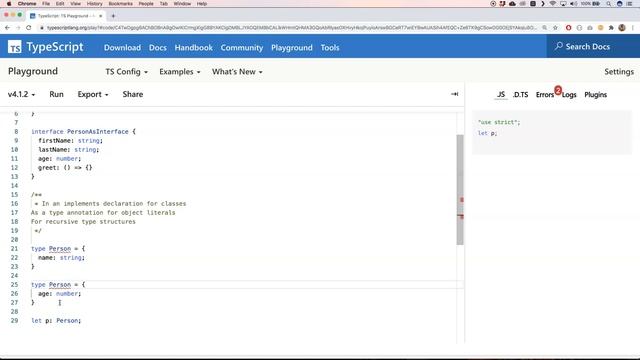The height and width of the screenshot is (360, 640).
Task: Open the Plugins tab
Action: (596, 95)
